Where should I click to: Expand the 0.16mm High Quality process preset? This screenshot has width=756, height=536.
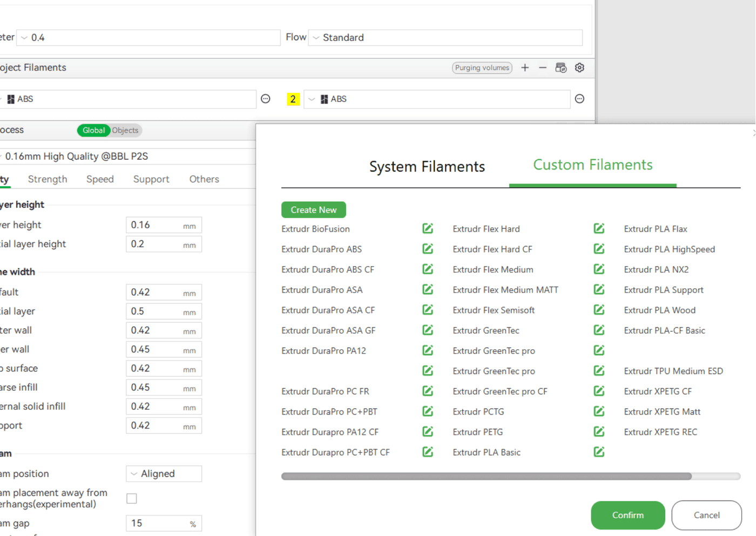(128, 156)
